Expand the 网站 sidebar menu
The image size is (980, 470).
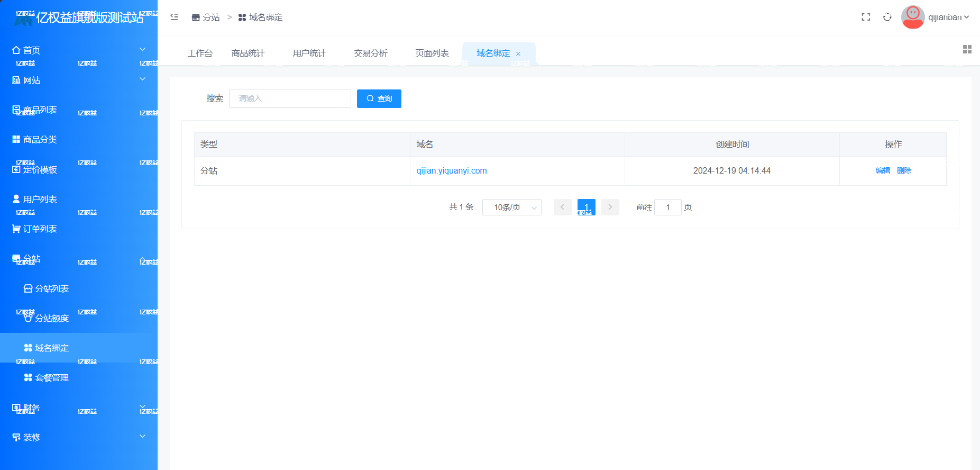78,80
